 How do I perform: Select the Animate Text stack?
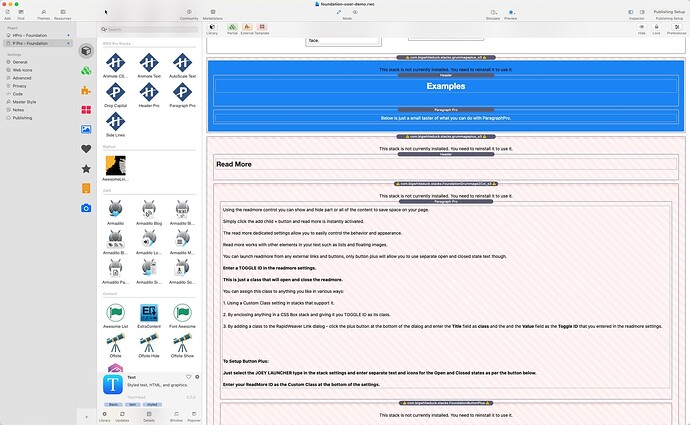149,65
